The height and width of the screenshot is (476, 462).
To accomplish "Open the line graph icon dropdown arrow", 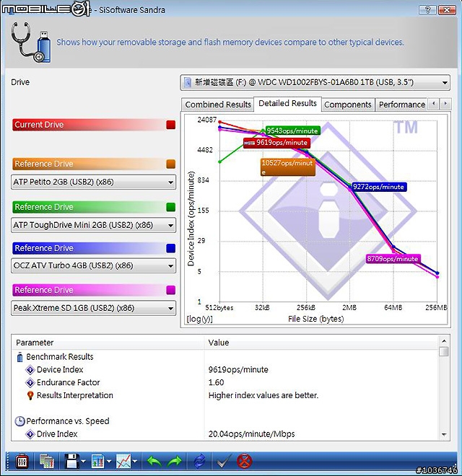I will (x=135, y=462).
